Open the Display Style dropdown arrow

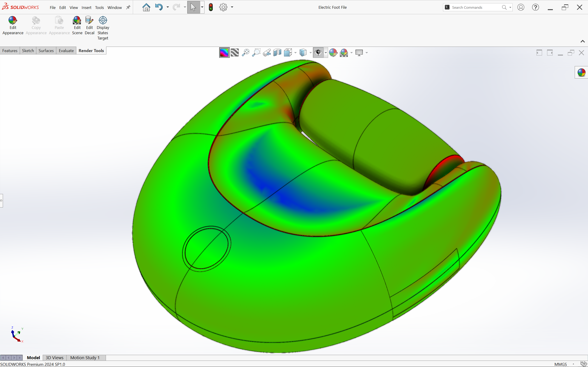coord(310,53)
